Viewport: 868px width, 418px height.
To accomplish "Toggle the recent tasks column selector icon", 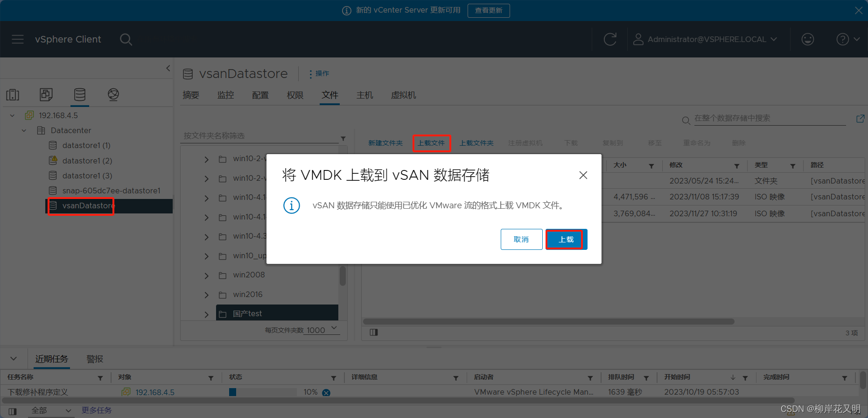I will [x=13, y=411].
